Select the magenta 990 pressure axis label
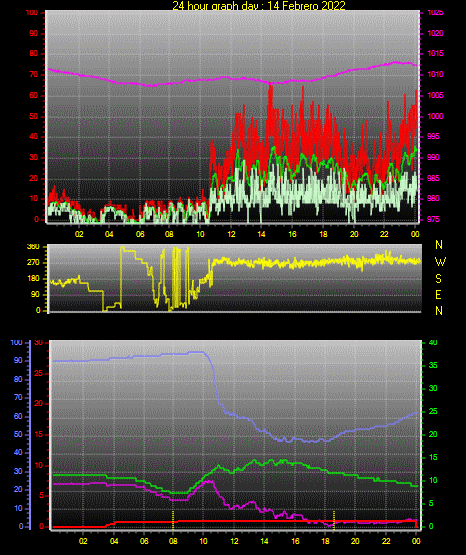Image resolution: width=466 pixels, height=555 pixels. 433,157
